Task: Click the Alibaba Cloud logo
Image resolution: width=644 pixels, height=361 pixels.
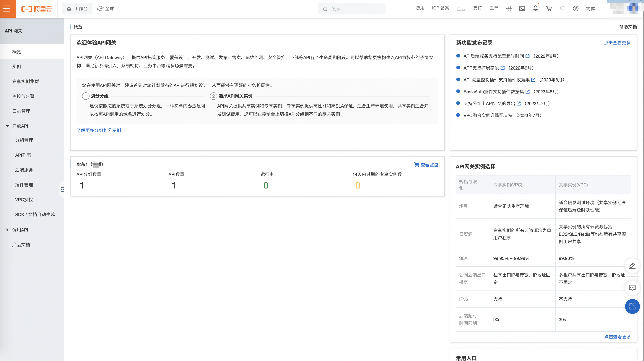Action: (37, 9)
